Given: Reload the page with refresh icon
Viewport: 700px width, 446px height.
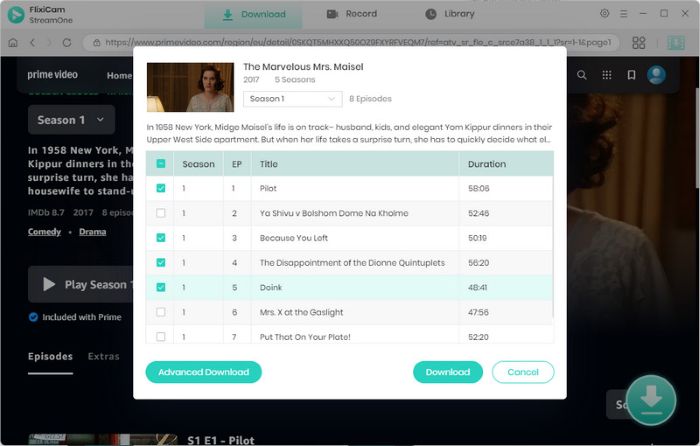Looking at the screenshot, I should coord(67,42).
